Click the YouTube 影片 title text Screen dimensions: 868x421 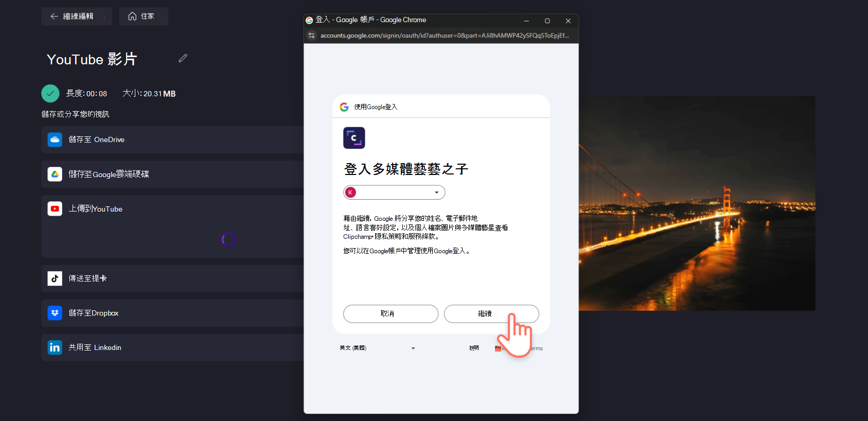tap(92, 60)
